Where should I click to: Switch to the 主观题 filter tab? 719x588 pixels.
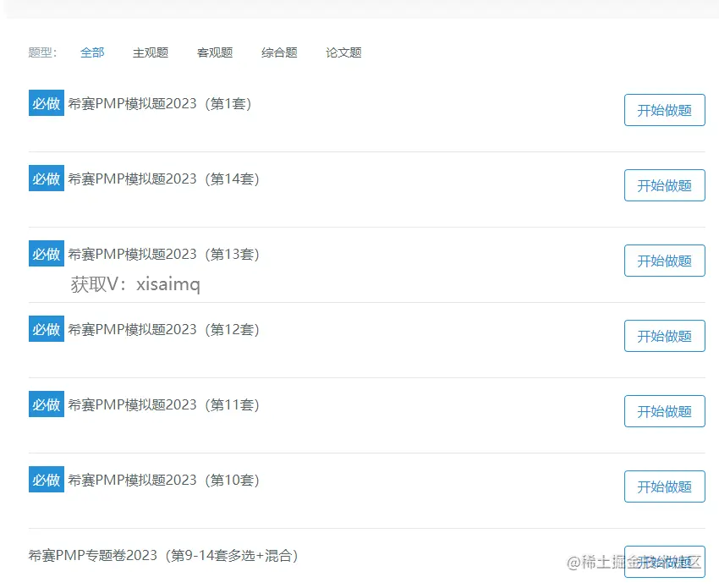point(151,52)
